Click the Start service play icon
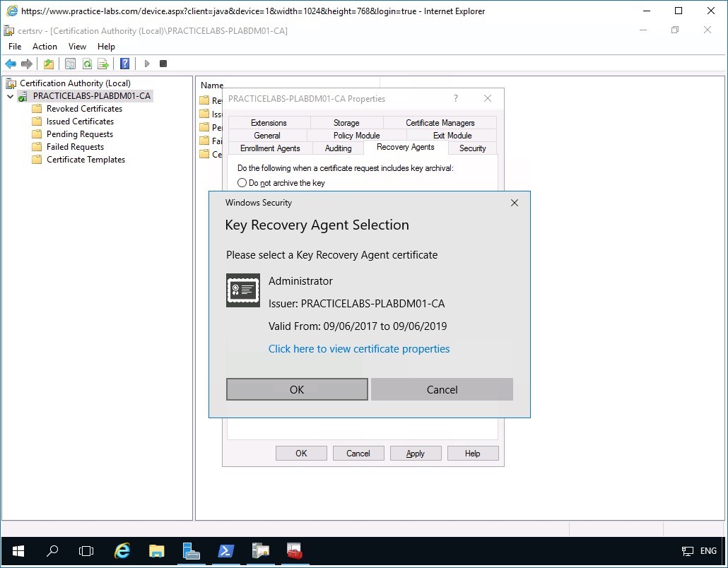This screenshot has height=568, width=728. 147,64
